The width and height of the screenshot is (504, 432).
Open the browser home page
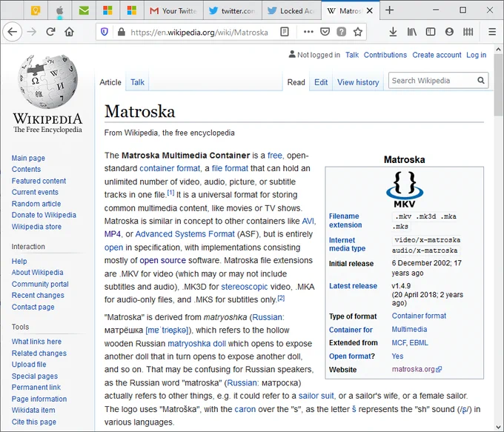[69, 32]
